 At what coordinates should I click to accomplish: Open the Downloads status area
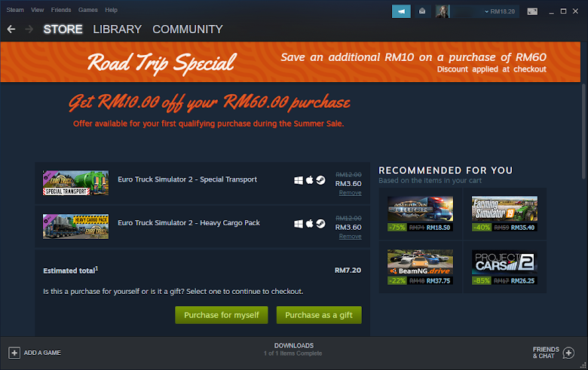[x=294, y=350]
